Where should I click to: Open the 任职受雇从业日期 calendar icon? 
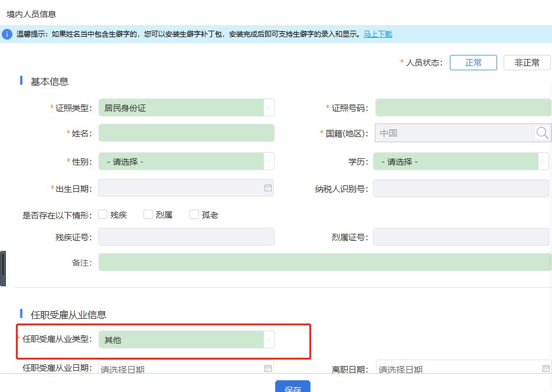267,367
